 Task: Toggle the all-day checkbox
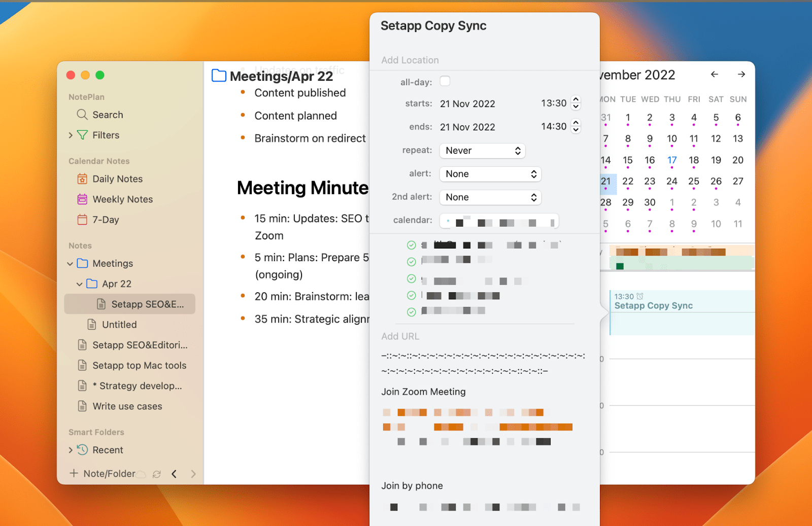[445, 81]
